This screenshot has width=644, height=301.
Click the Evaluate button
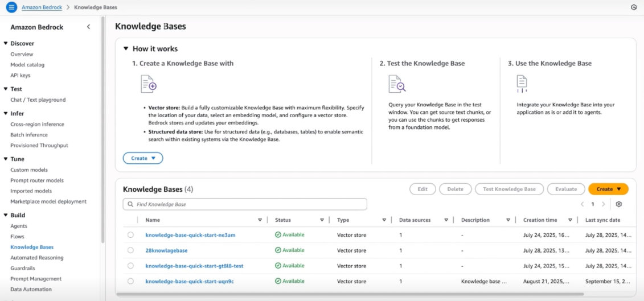pyautogui.click(x=566, y=189)
